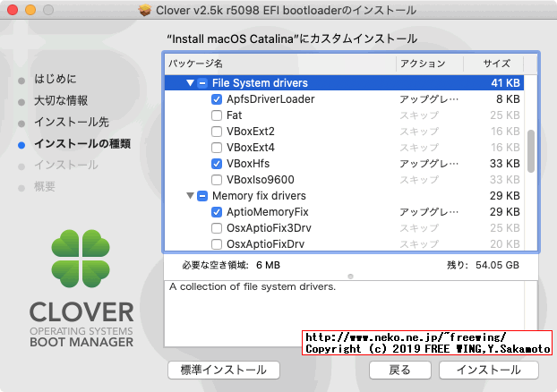Collapse the File System drivers group

coord(190,83)
